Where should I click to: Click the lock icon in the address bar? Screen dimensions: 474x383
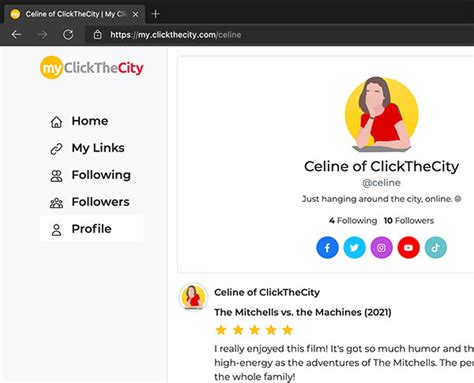pos(98,34)
